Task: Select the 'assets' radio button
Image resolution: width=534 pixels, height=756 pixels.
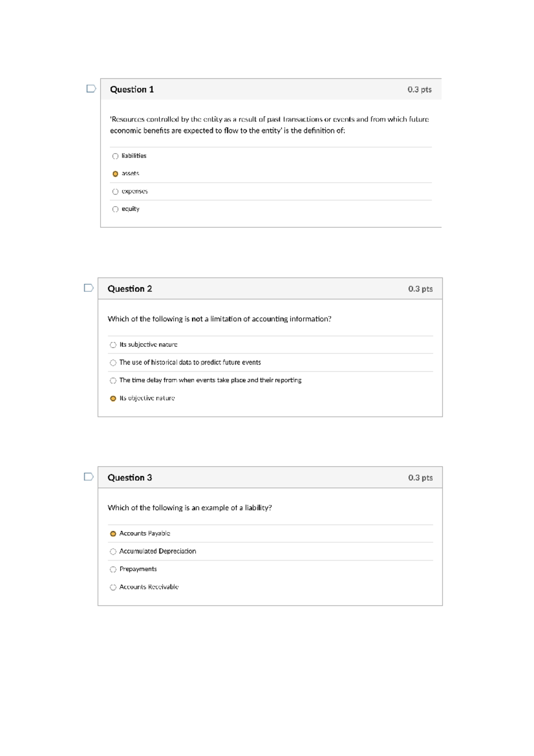Action: (x=115, y=174)
